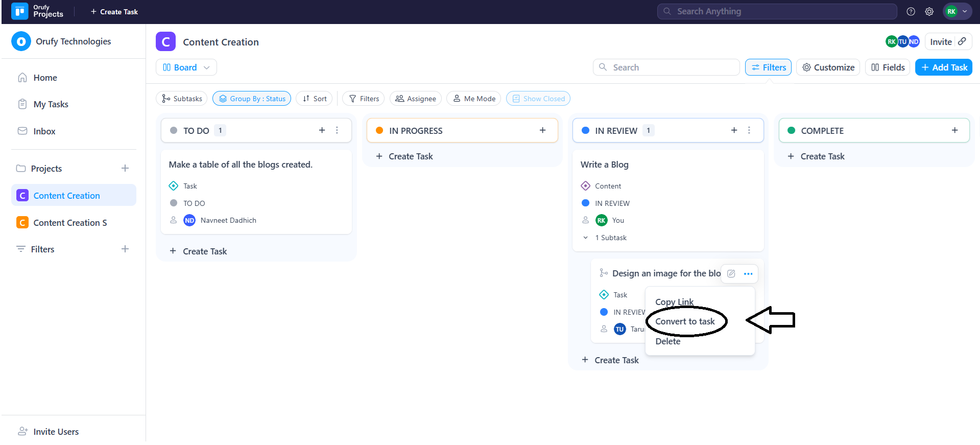Viewport: 980px width, 445px height.
Task: Open the help question mark icon
Action: (x=911, y=11)
